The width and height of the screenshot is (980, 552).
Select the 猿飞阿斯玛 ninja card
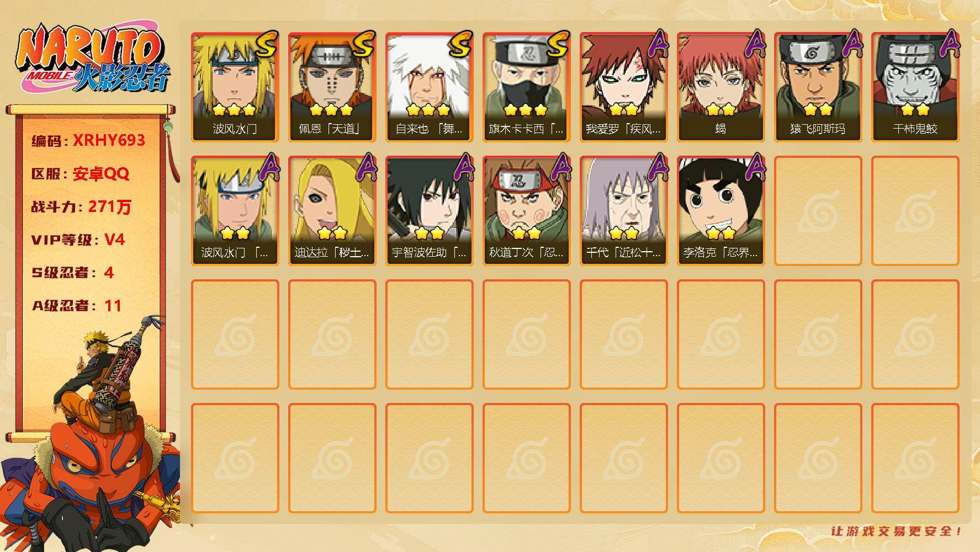(x=818, y=87)
